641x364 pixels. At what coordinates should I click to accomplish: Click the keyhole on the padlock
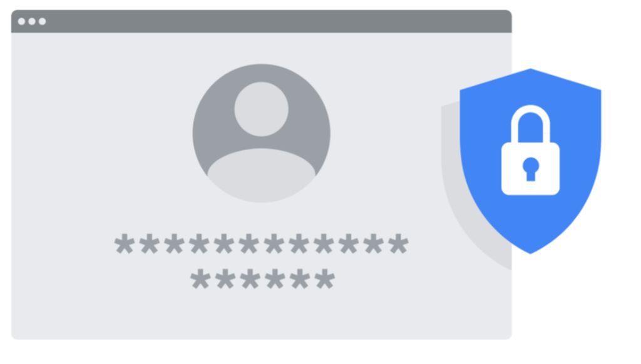(x=531, y=169)
